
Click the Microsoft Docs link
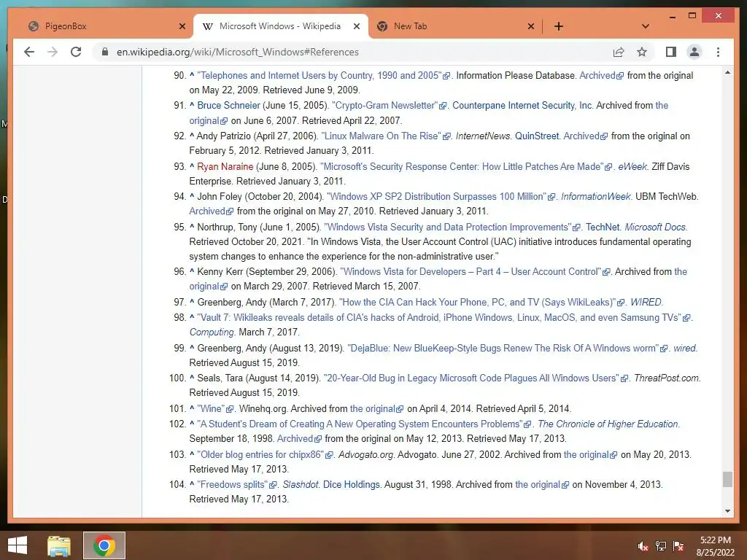[655, 227]
